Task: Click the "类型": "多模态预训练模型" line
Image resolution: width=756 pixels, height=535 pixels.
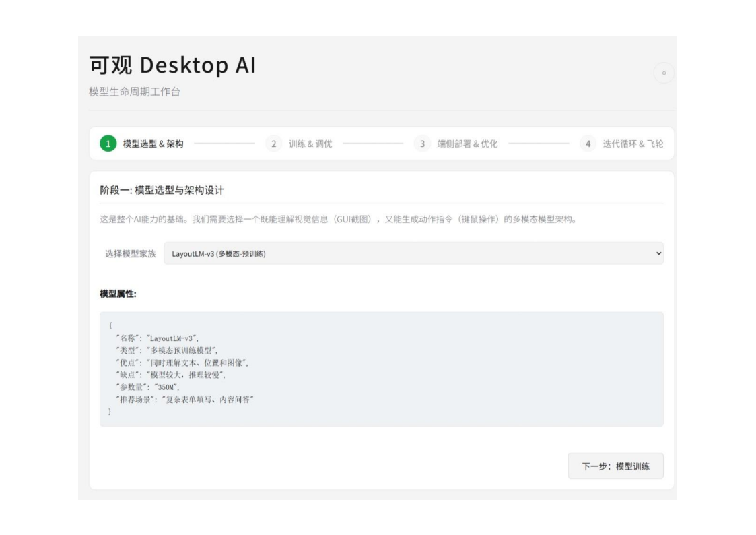Action: 167,351
